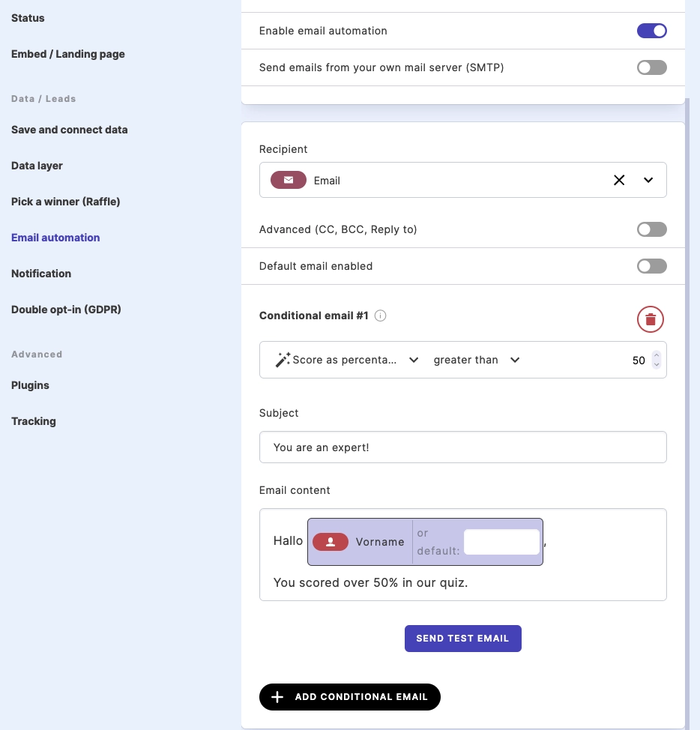Viewport: 700px width, 730px height.
Task: Click the envelope icon in the Recipient field
Action: point(289,180)
